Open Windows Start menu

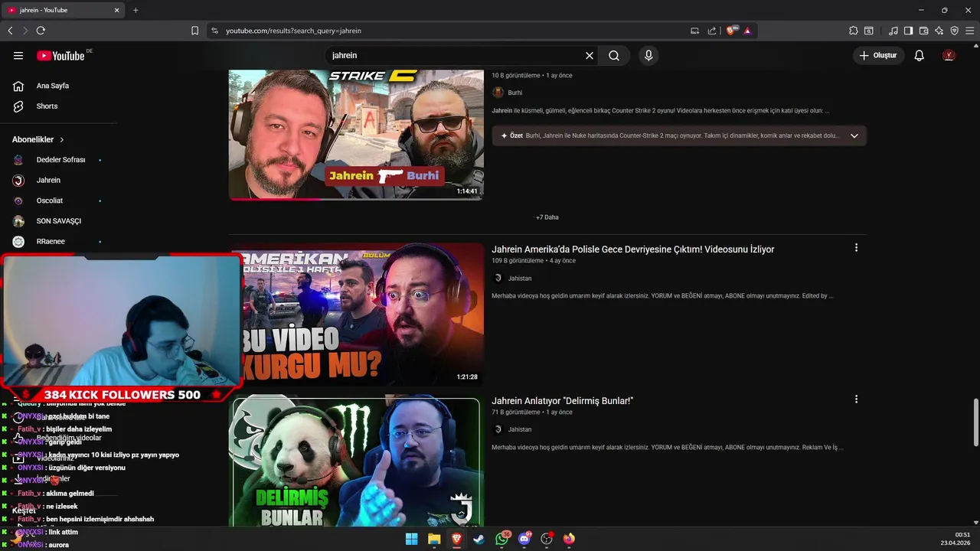411,539
